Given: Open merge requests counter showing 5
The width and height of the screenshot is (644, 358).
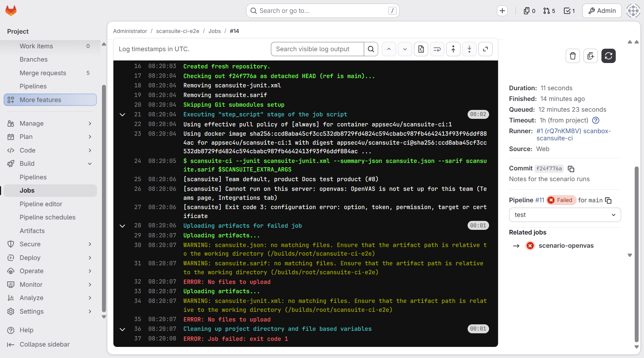Looking at the screenshot, I should 549,11.
